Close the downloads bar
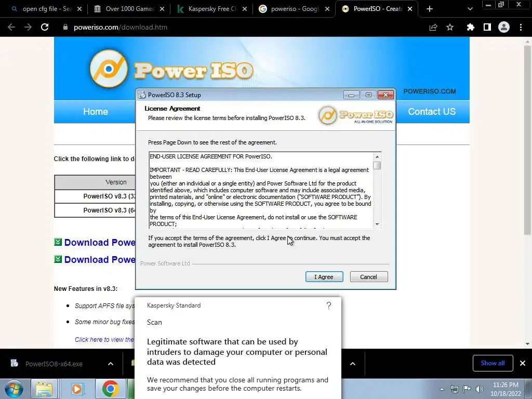 point(523,363)
